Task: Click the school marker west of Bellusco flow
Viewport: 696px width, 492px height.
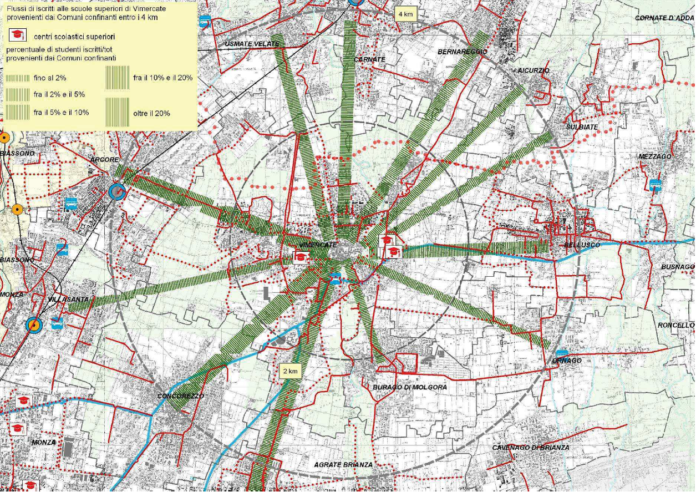Action: [x=392, y=250]
